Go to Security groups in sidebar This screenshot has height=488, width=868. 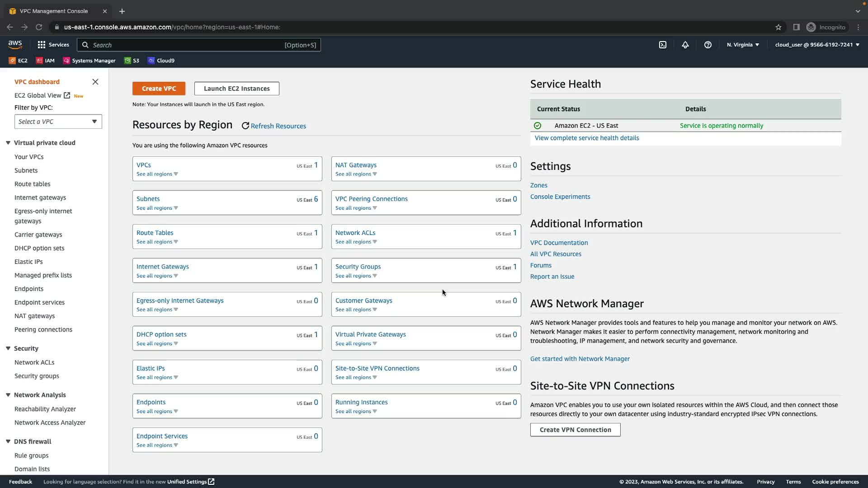[x=37, y=376]
